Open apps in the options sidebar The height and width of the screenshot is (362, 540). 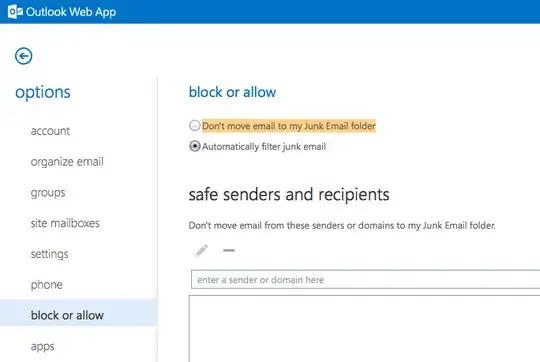(42, 346)
